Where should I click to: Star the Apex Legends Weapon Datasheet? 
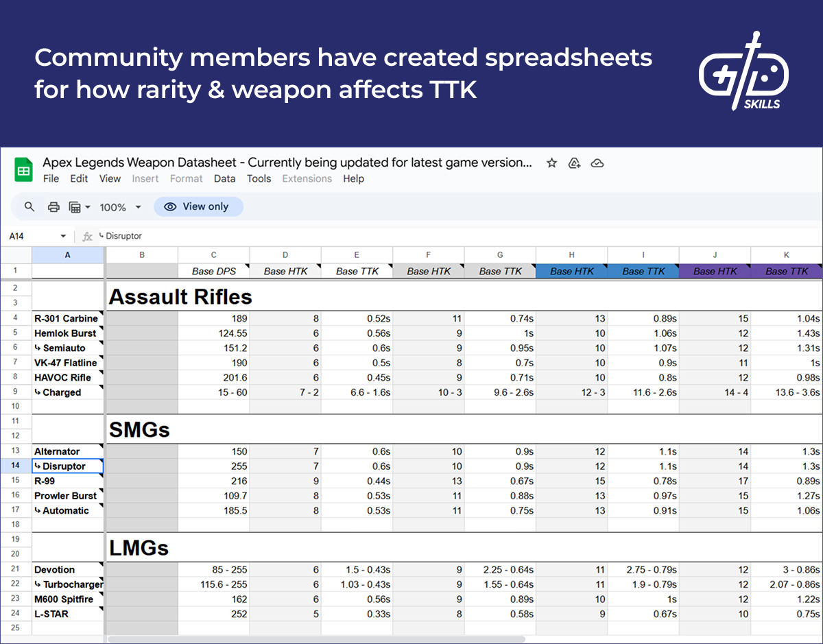click(x=551, y=163)
